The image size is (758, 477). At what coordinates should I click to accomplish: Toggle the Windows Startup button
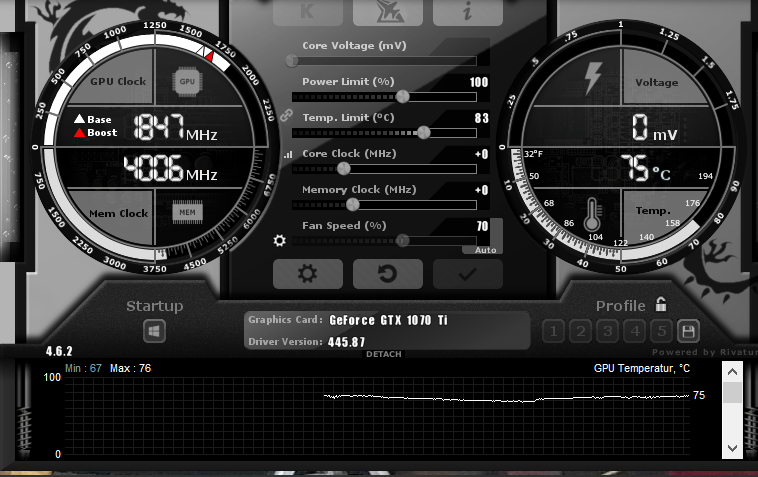154,332
